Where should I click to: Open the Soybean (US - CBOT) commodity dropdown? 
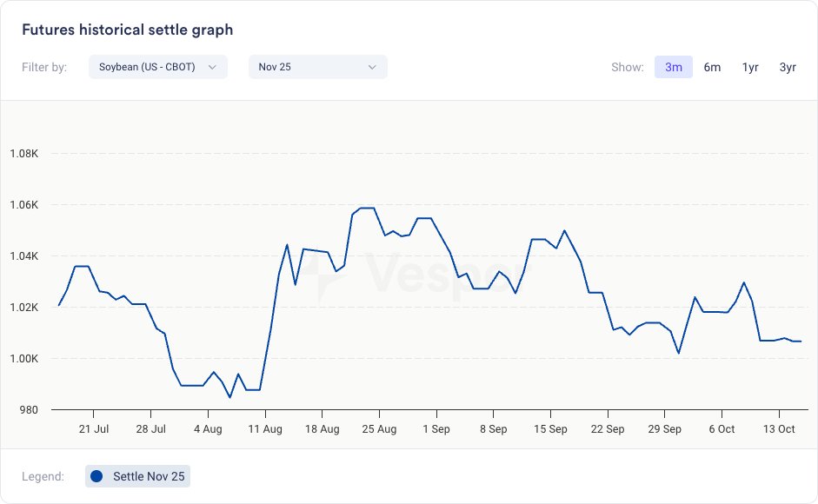pos(157,67)
